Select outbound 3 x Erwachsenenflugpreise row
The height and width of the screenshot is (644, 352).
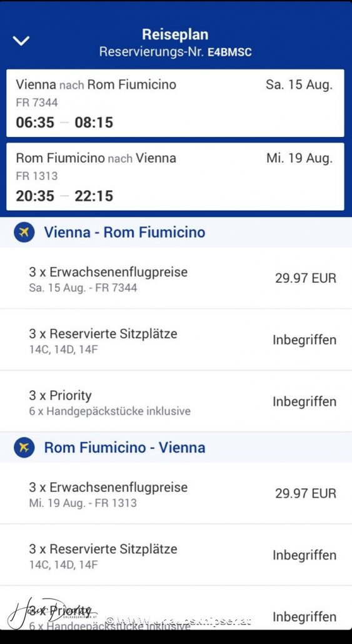(176, 278)
